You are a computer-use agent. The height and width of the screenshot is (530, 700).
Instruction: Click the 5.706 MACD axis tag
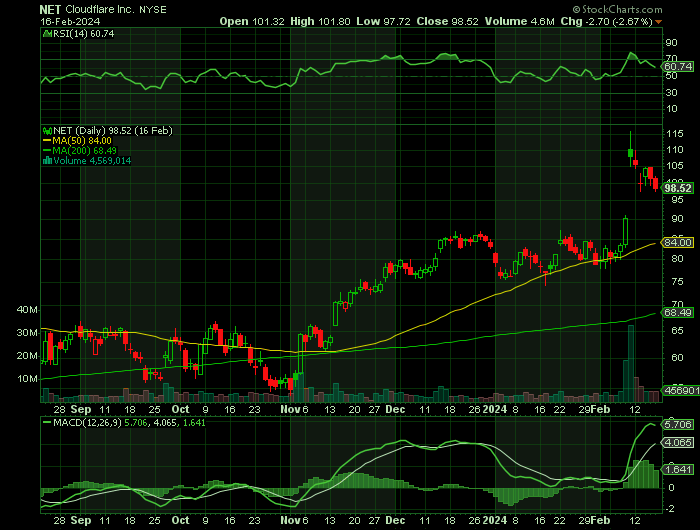coord(678,424)
